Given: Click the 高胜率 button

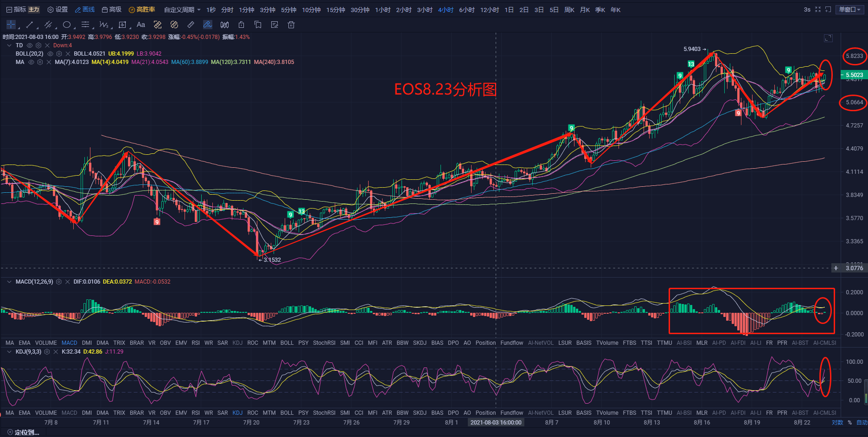Looking at the screenshot, I should 142,10.
